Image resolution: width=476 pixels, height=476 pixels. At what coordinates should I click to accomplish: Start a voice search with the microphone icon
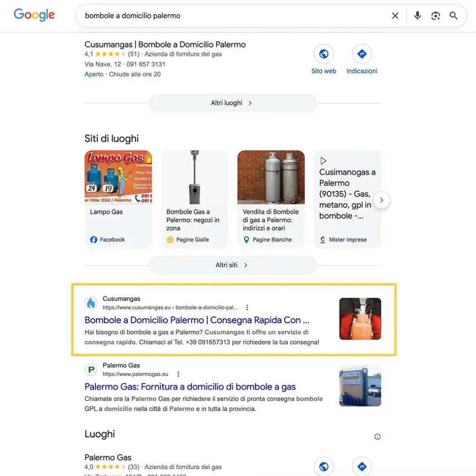(x=417, y=15)
